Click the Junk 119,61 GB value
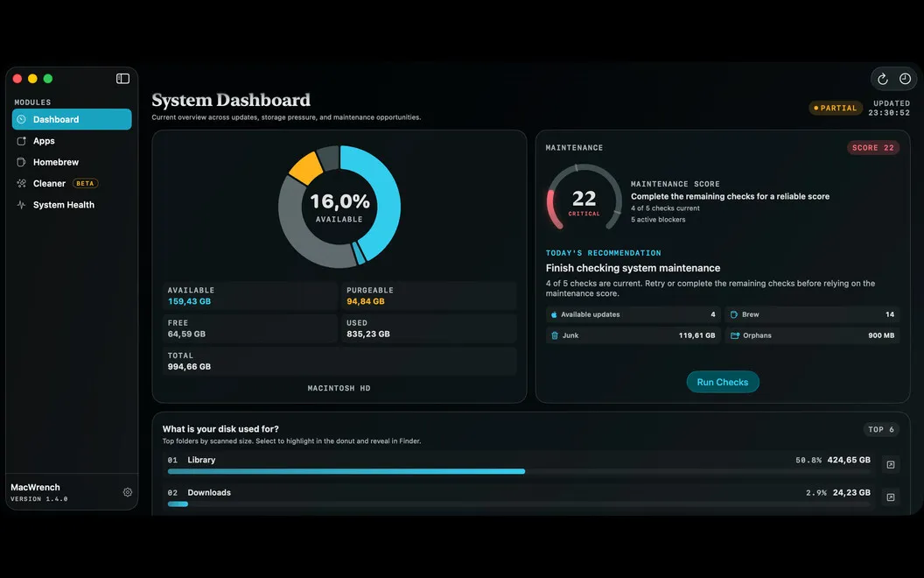 click(696, 335)
